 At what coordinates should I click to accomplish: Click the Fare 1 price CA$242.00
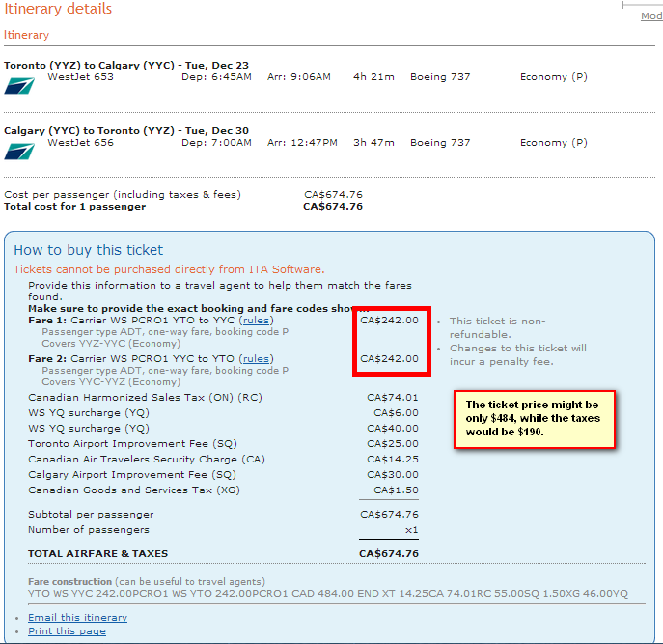[x=390, y=321]
